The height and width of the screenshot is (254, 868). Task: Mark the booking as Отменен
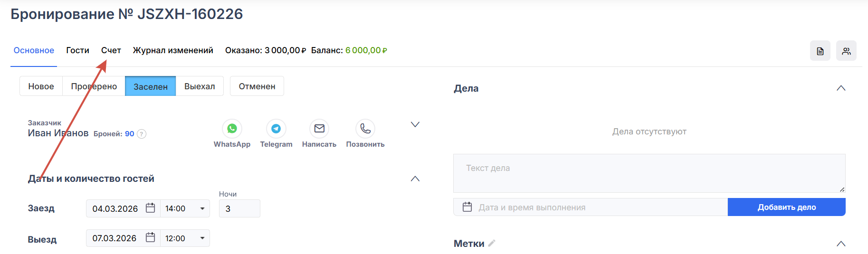tap(257, 86)
